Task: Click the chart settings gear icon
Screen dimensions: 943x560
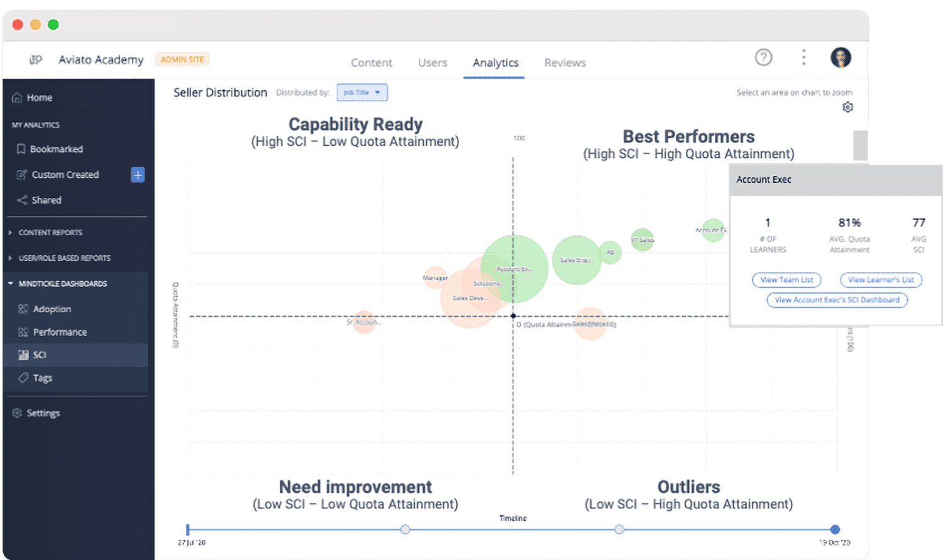Action: (847, 107)
